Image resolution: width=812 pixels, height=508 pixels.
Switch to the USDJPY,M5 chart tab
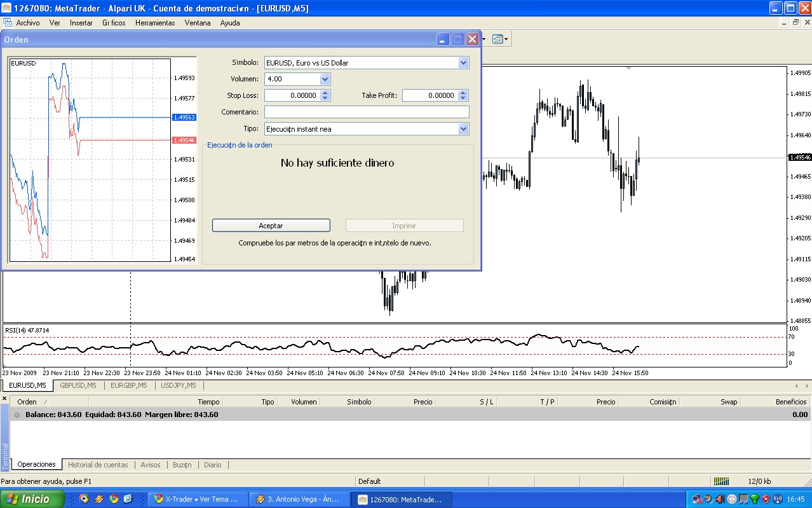click(179, 385)
